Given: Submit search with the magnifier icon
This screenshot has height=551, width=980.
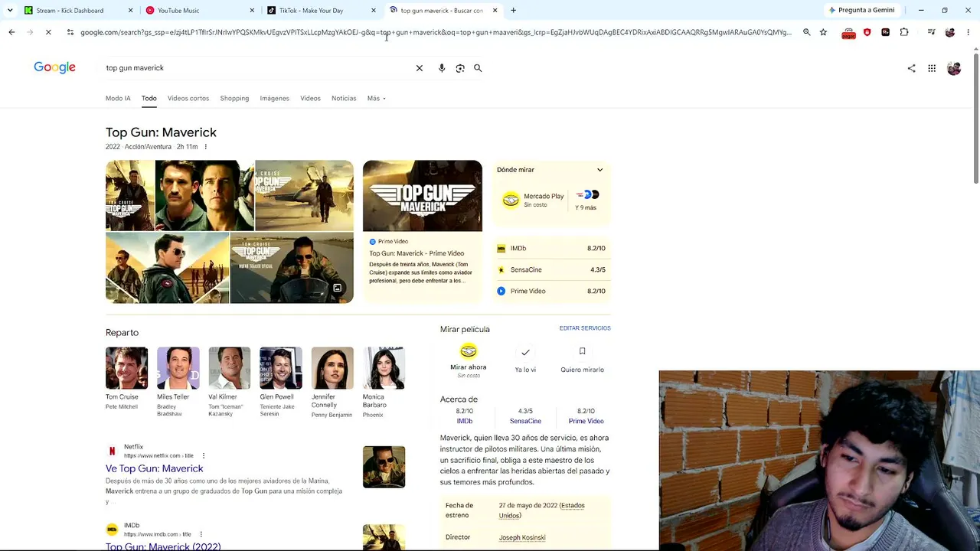Looking at the screenshot, I should 478,68.
